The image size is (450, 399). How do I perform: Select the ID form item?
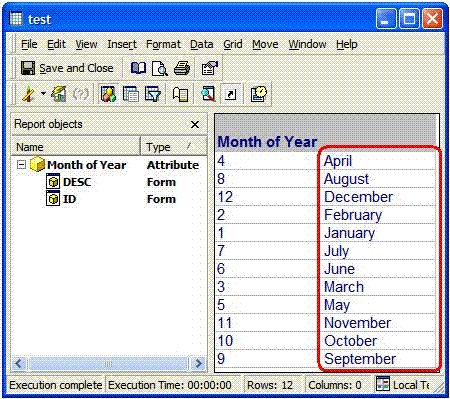coord(69,199)
